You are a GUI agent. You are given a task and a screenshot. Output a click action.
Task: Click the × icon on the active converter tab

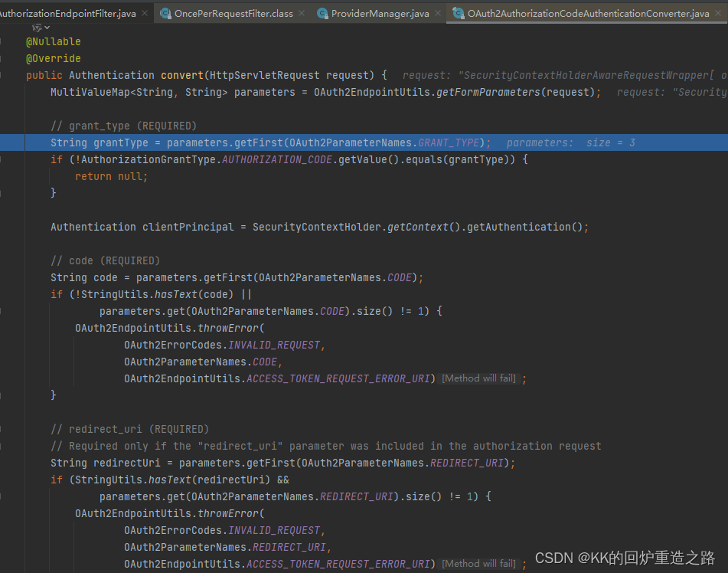pos(718,13)
